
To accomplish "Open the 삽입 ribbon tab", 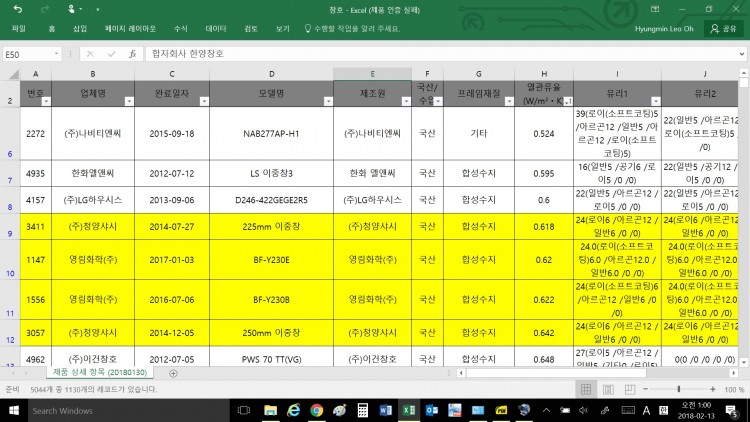I will pos(80,29).
